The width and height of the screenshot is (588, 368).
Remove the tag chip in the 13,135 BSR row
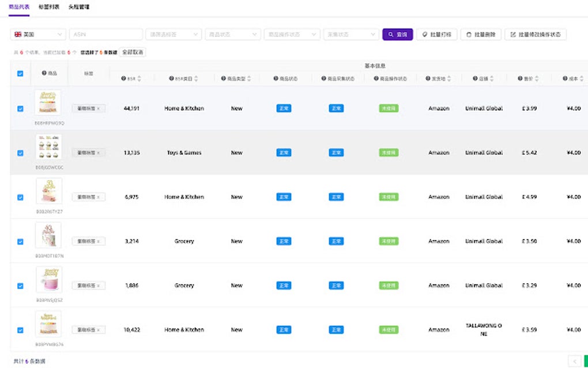[x=98, y=153]
